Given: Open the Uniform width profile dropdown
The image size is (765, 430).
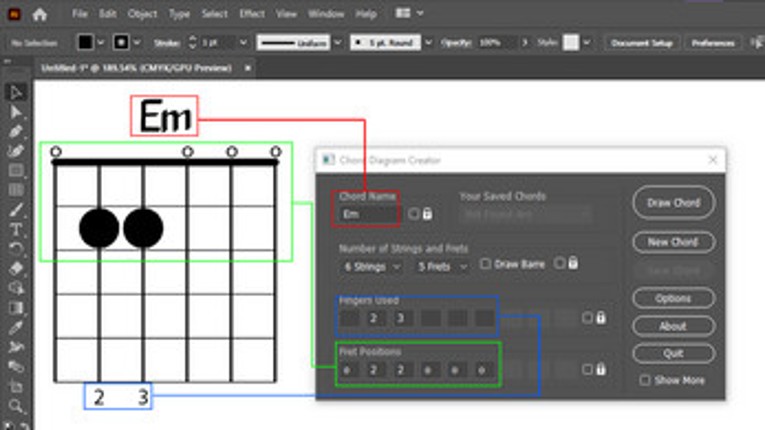Looking at the screenshot, I should pos(338,43).
